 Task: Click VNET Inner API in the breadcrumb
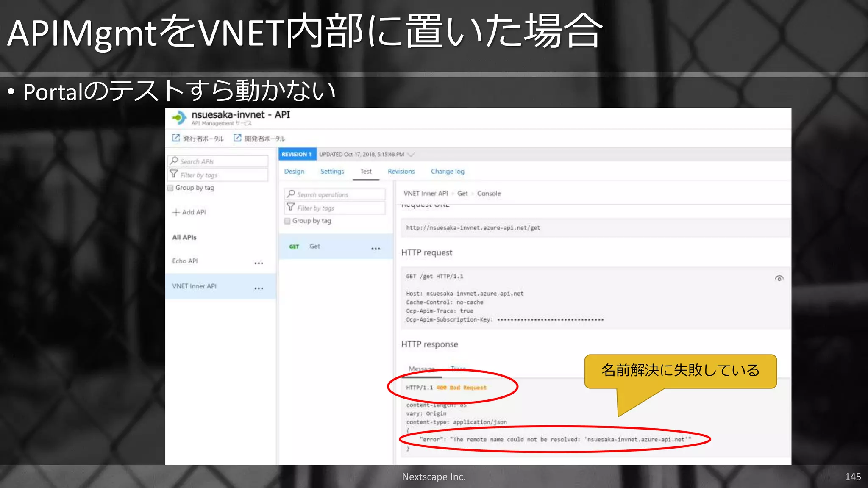pyautogui.click(x=426, y=194)
